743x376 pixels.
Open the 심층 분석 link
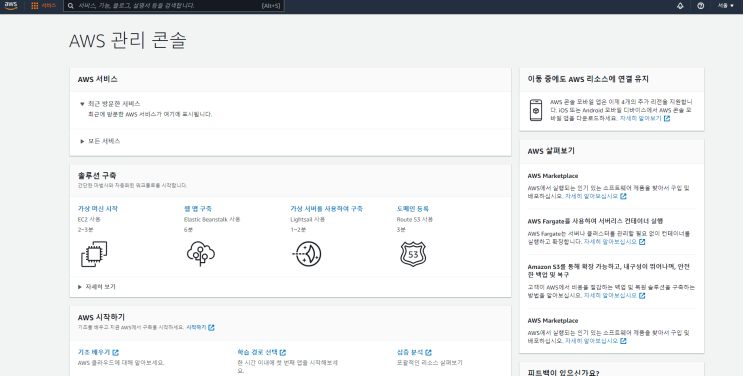(410, 352)
